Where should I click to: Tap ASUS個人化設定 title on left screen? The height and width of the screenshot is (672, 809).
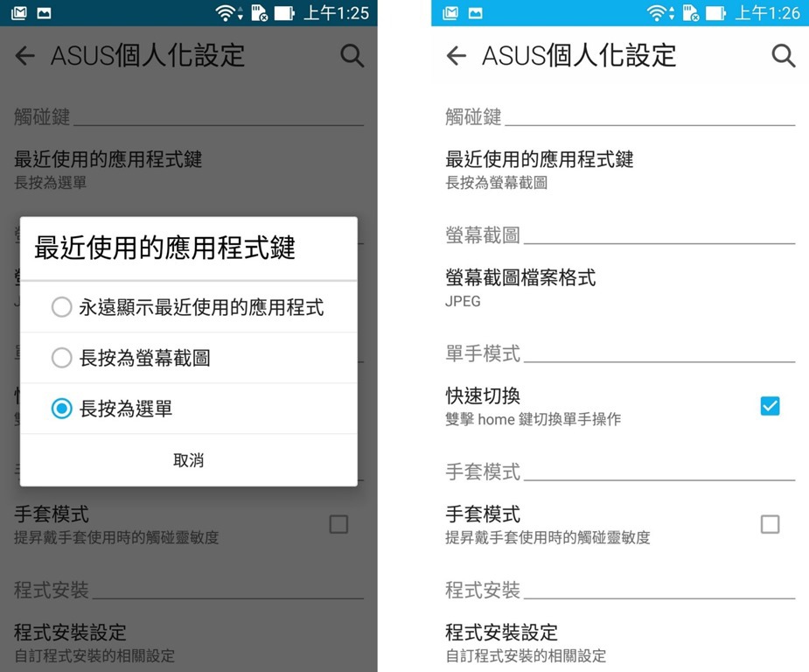coord(148,56)
